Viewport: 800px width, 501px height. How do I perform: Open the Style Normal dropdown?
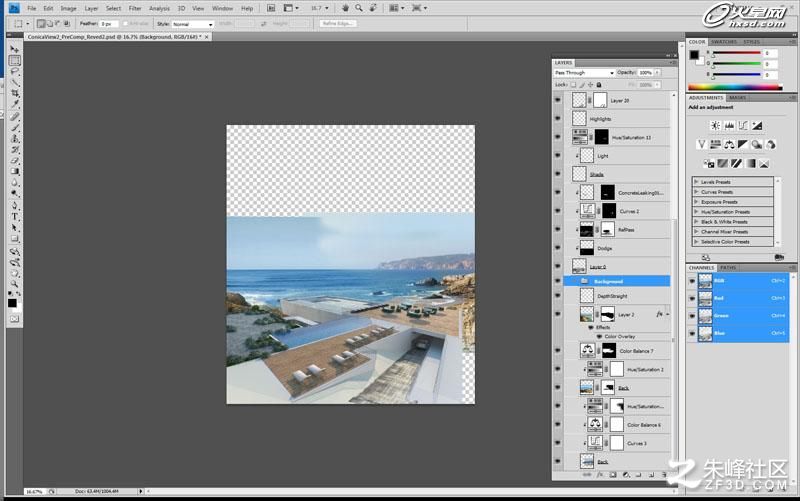click(x=193, y=24)
